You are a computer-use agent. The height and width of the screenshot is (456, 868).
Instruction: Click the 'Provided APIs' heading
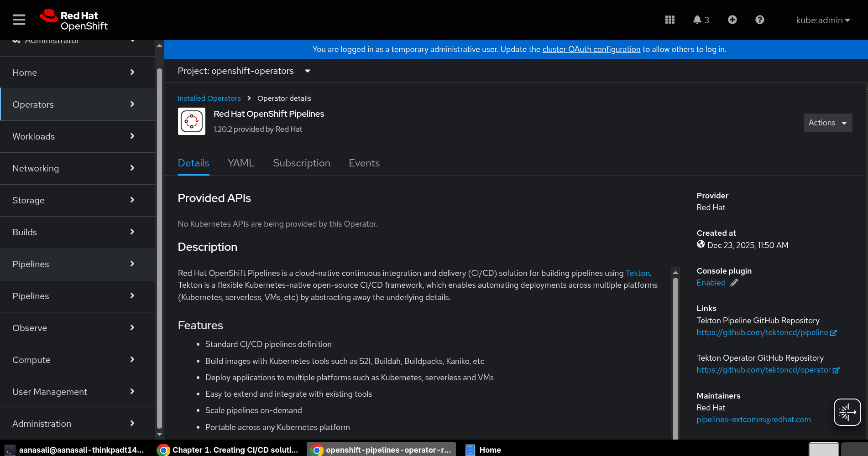pos(214,198)
